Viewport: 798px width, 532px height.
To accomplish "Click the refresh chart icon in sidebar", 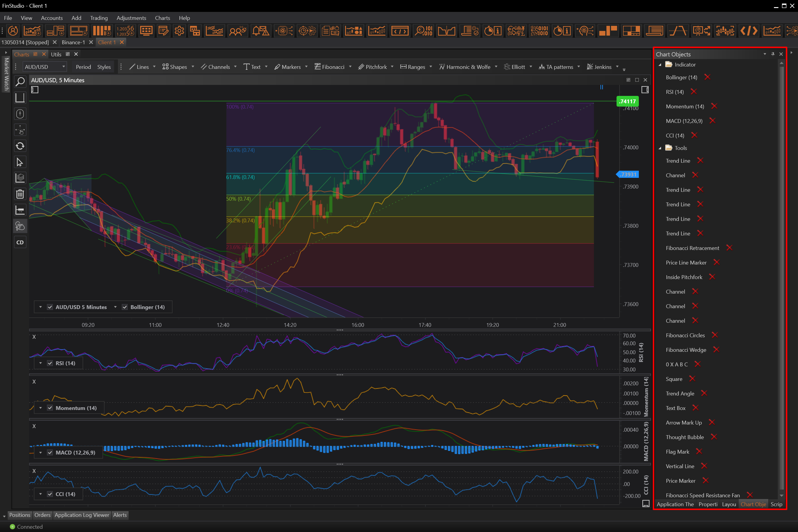I will pyautogui.click(x=20, y=146).
